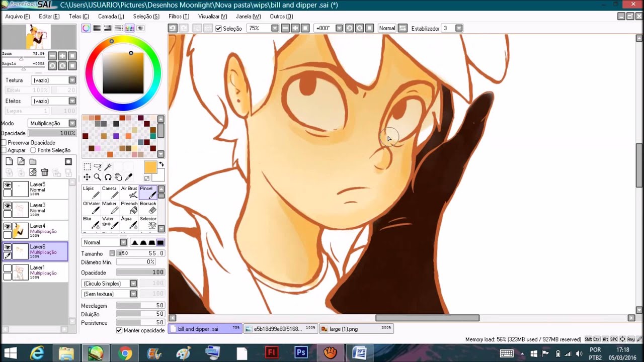
Task: Delete the current layer with trash icon
Action: point(45,172)
